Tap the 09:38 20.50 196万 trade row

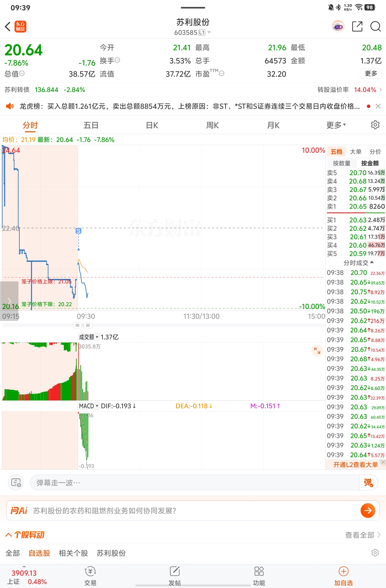(356, 311)
